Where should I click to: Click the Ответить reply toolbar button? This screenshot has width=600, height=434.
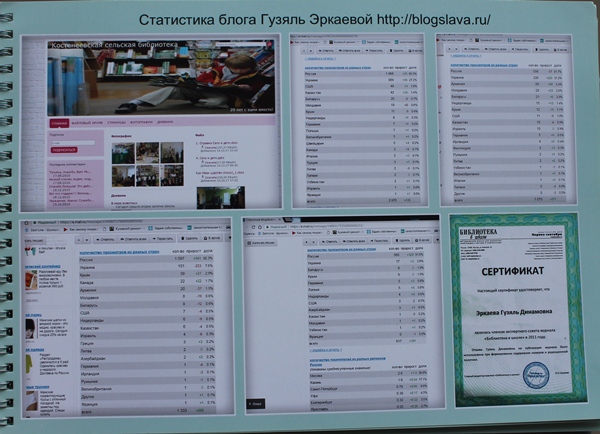[x=105, y=239]
